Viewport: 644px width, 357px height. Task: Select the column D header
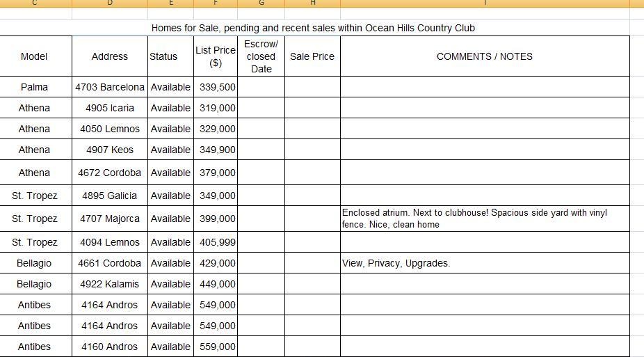[110, 3]
